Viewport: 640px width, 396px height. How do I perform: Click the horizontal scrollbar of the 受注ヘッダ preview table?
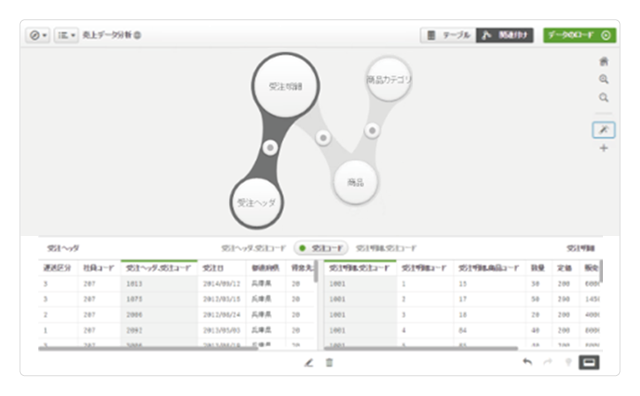click(x=148, y=349)
